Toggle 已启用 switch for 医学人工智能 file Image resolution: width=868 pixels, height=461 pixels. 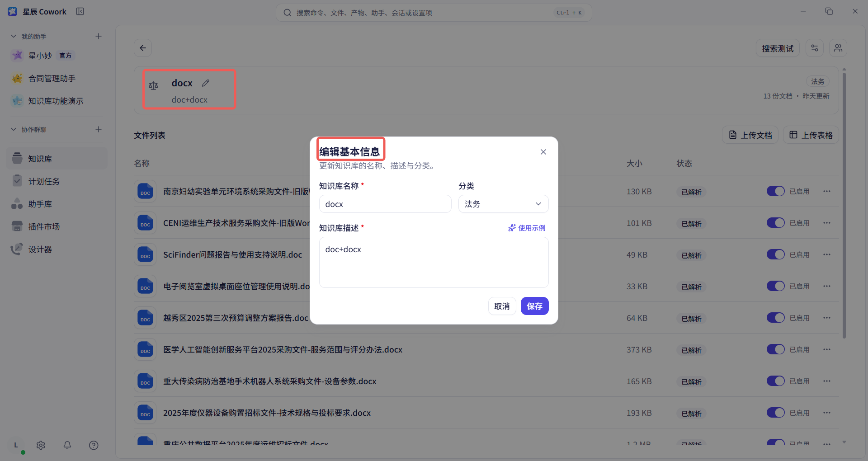click(x=775, y=349)
